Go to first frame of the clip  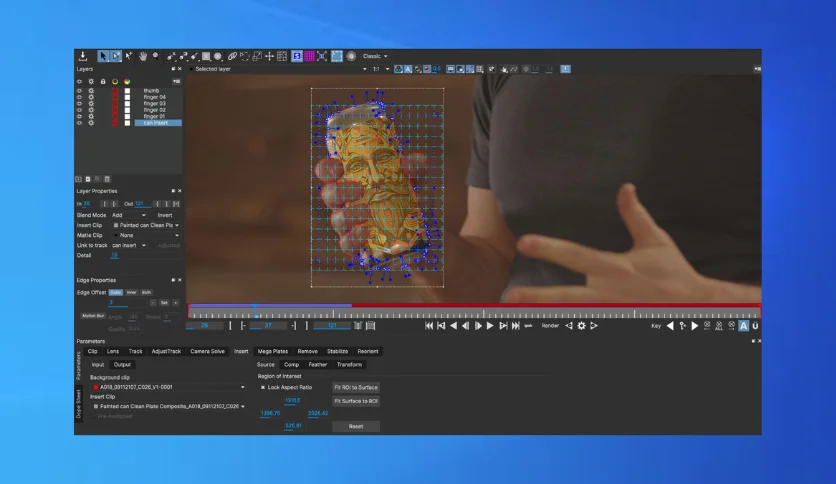(x=429, y=326)
